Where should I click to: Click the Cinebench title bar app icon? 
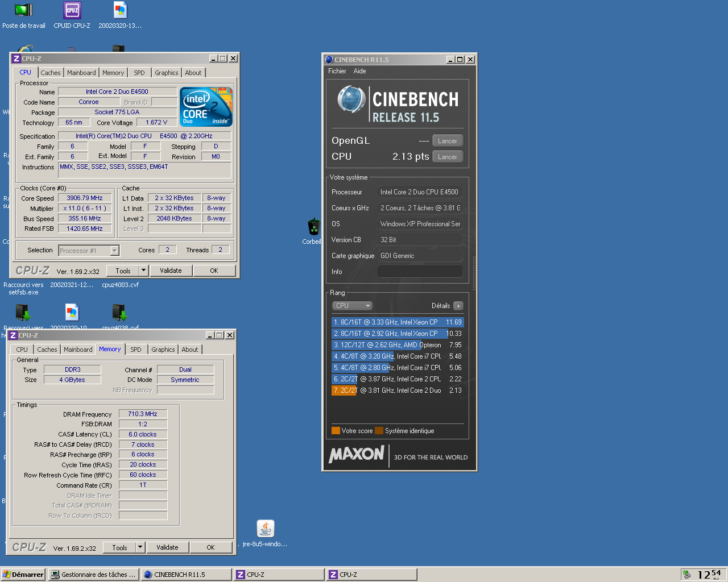(329, 59)
